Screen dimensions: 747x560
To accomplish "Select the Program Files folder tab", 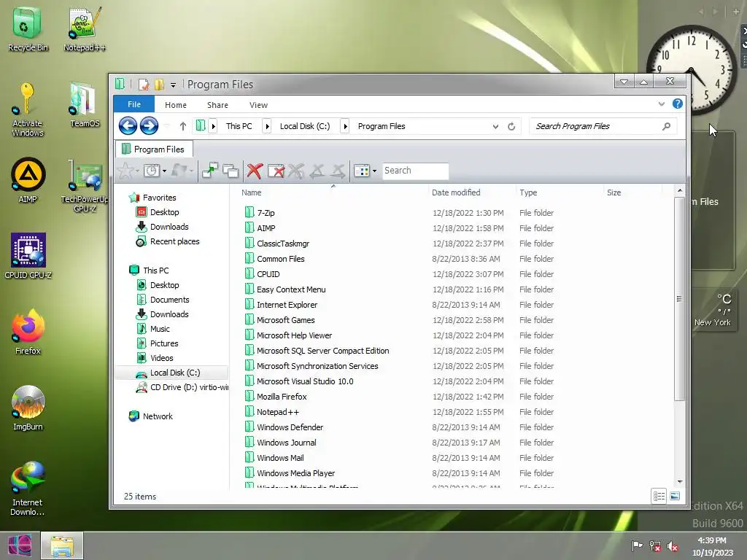I will click(154, 149).
